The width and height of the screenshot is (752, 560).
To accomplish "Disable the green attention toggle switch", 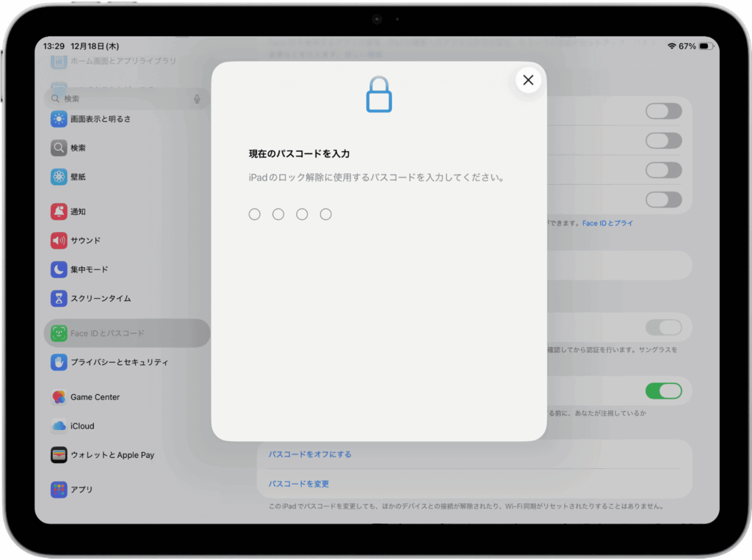I will (663, 391).
